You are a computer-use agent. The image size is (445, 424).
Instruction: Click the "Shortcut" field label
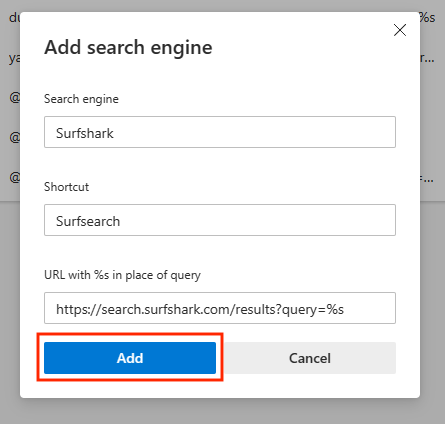coord(66,187)
